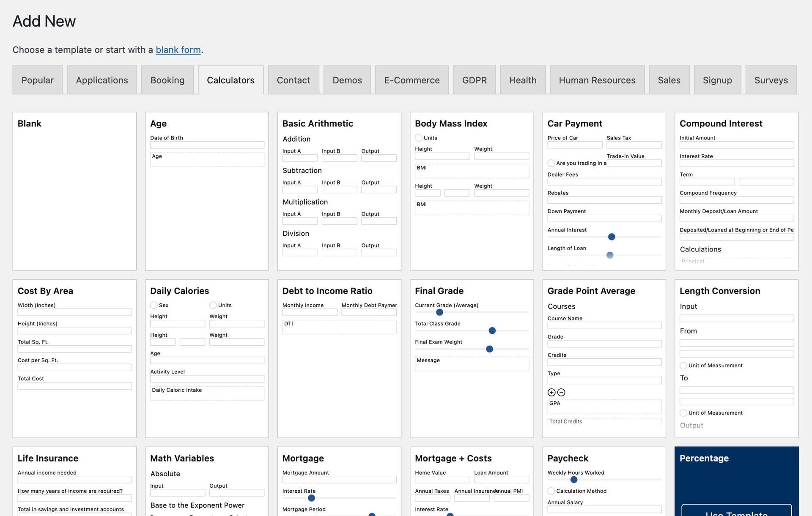This screenshot has width=812, height=516.
Task: Click Use Template on the Percentage card
Action: point(736,513)
